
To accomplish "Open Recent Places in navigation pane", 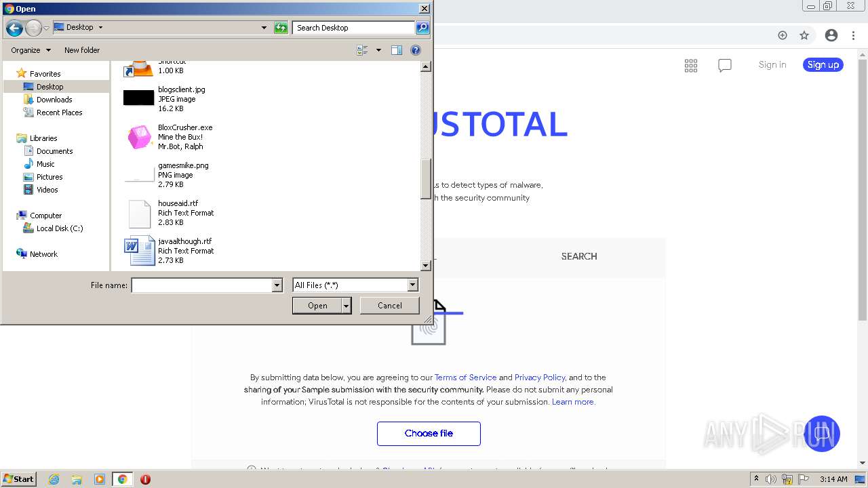I will (59, 113).
